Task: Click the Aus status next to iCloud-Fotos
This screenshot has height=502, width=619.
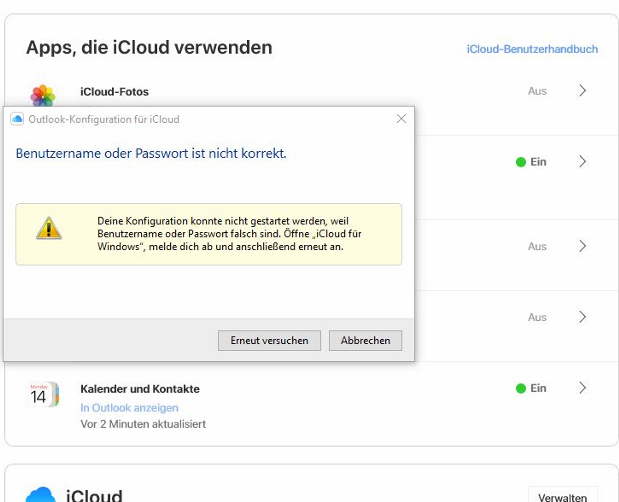Action: point(537,91)
